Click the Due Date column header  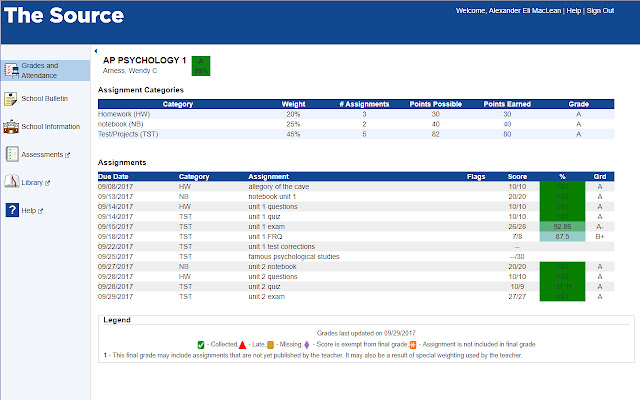click(x=114, y=175)
